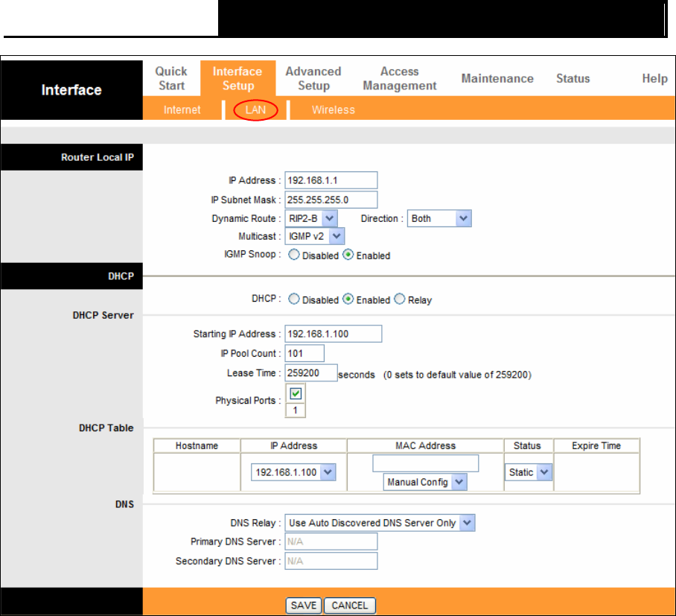Click the Primary DNS Server field
Screen dimensions: 676x616
331,542
